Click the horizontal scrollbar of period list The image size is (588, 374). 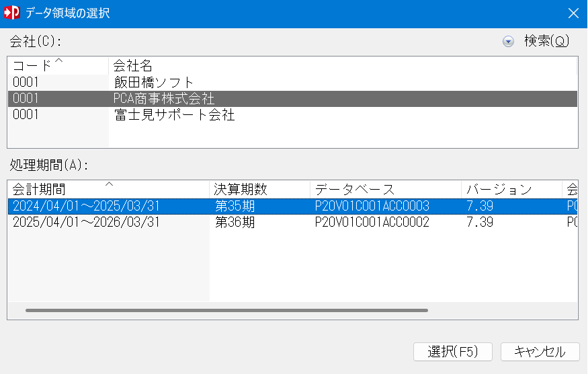(x=227, y=311)
